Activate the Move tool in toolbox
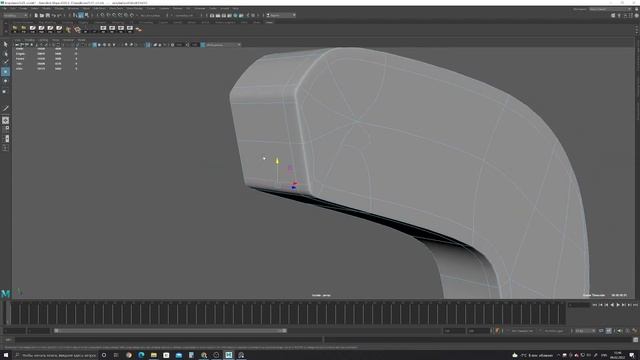The image size is (640, 360). click(x=5, y=72)
